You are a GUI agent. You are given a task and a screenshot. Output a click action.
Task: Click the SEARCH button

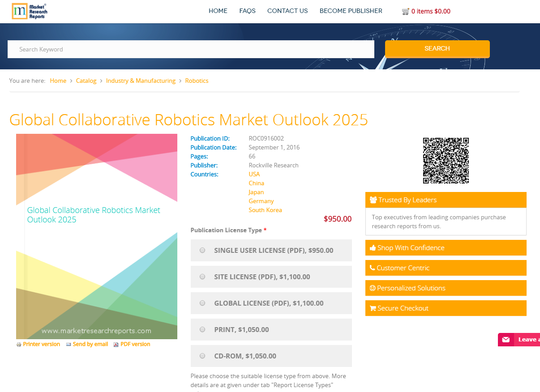pyautogui.click(x=437, y=49)
